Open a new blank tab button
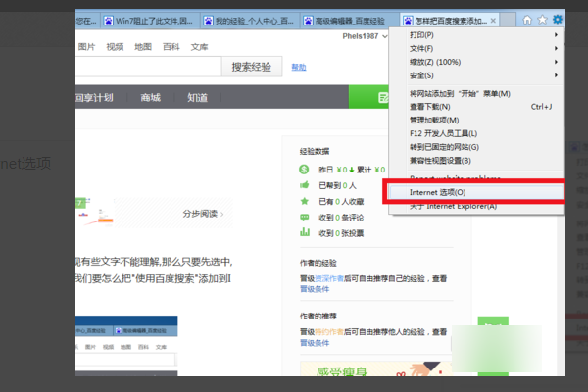 pyautogui.click(x=508, y=20)
